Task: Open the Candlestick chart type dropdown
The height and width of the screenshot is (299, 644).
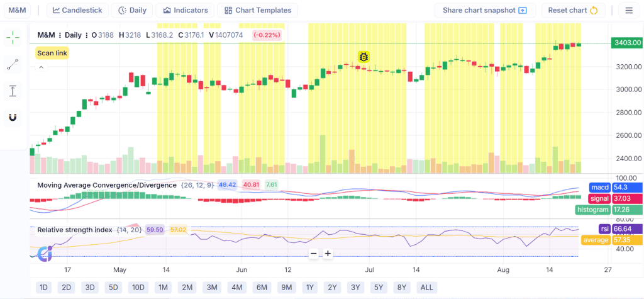Action: (77, 10)
